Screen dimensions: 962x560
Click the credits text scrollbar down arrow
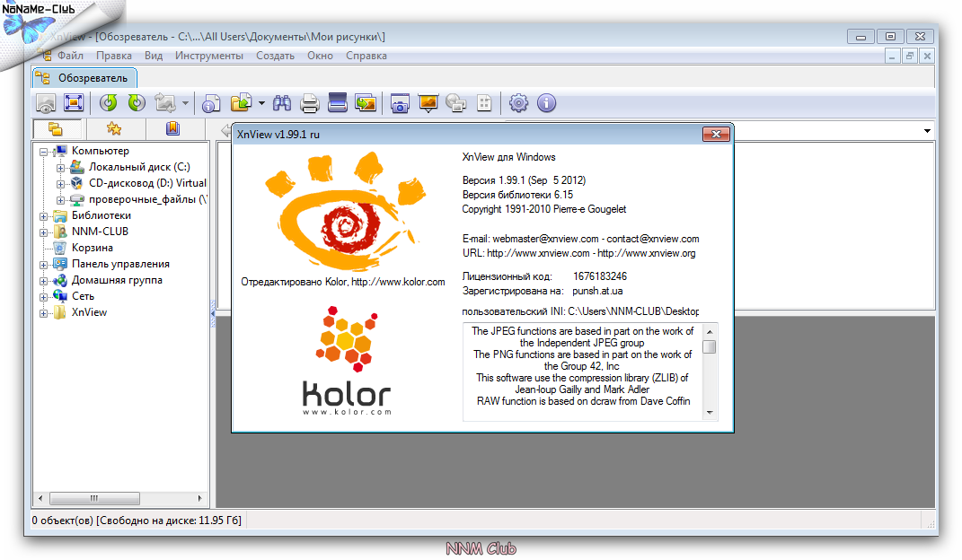pyautogui.click(x=710, y=413)
